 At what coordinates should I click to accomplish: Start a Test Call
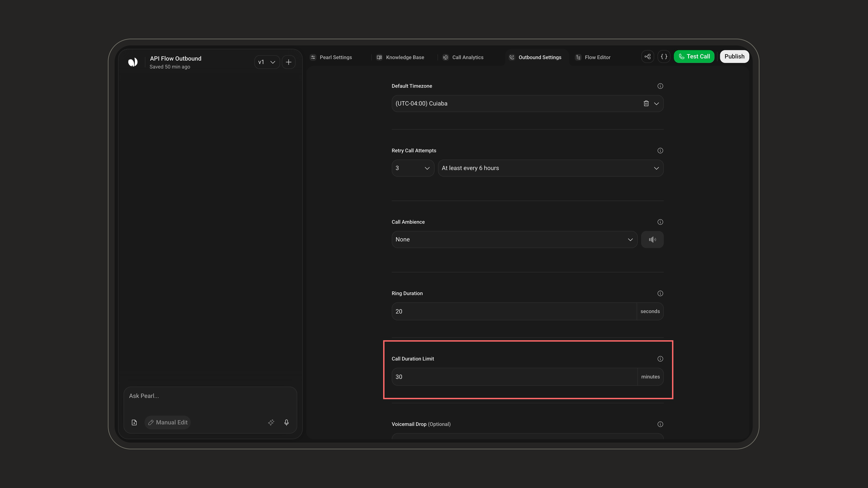pos(694,57)
